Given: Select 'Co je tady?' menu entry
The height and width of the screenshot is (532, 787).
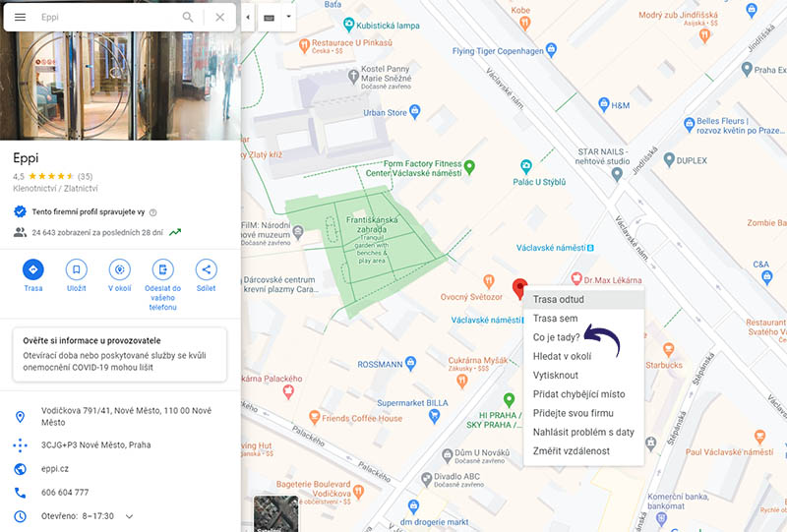Looking at the screenshot, I should [x=556, y=337].
